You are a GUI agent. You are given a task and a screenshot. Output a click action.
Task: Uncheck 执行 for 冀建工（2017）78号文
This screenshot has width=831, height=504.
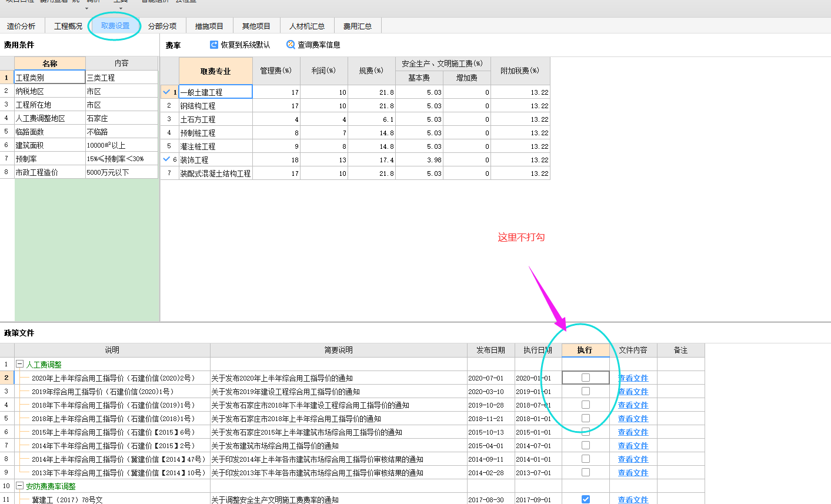[586, 499]
